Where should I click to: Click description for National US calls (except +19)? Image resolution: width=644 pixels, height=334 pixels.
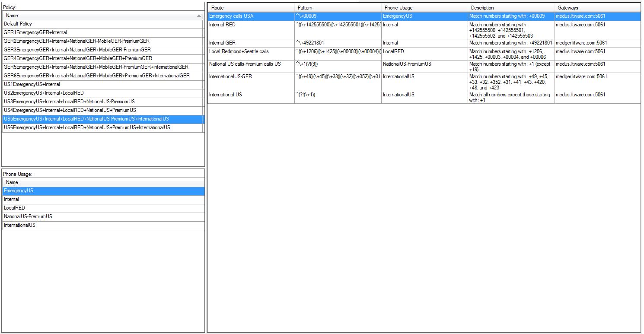pyautogui.click(x=511, y=67)
